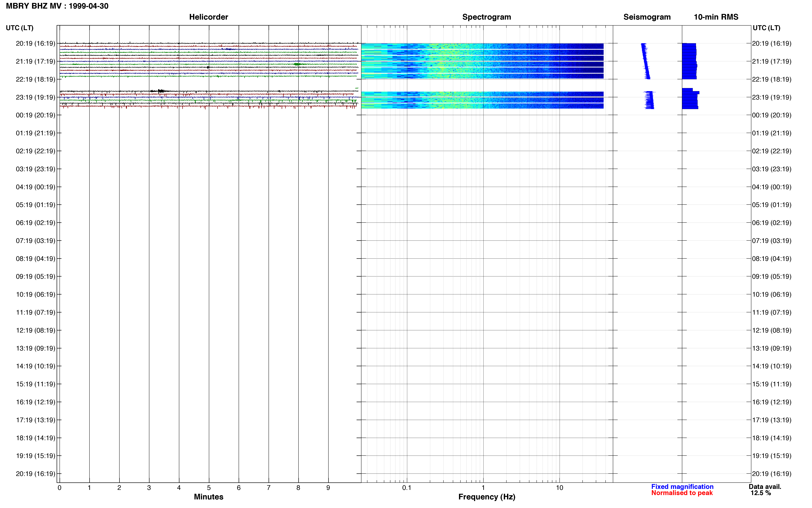Screen dimensions: 812x508
Task: Click the upper blue RMS bar block
Action: tap(689, 61)
